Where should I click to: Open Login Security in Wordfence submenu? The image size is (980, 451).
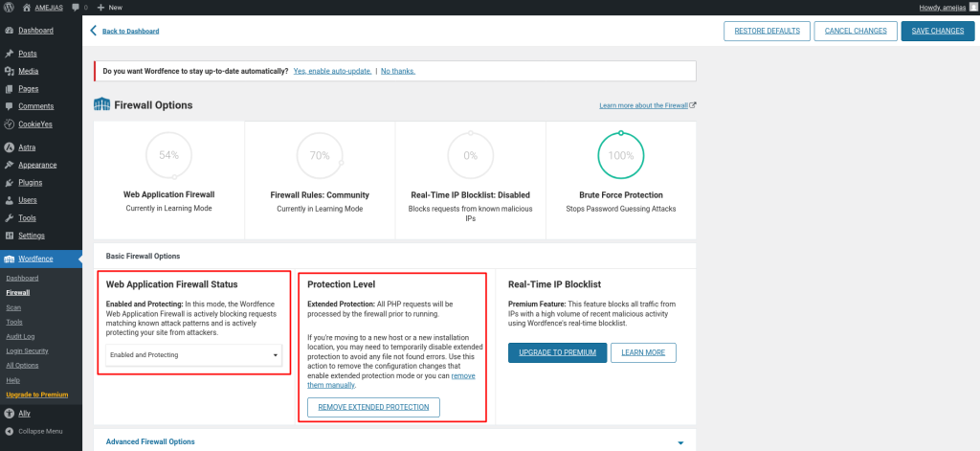(x=27, y=350)
